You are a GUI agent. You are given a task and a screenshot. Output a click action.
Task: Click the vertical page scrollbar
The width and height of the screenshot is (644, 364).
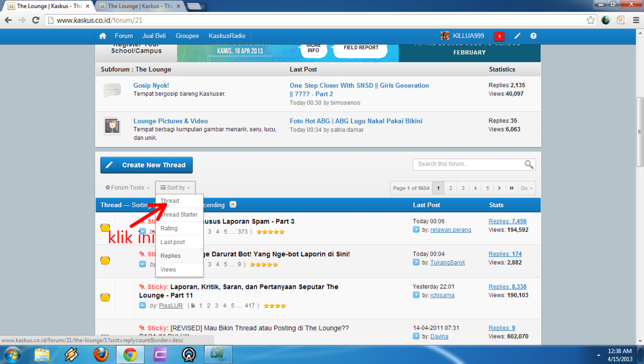pos(640,132)
